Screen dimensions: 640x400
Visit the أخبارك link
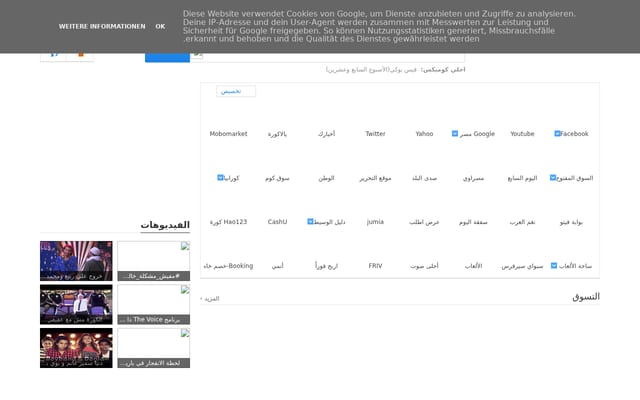(327, 133)
